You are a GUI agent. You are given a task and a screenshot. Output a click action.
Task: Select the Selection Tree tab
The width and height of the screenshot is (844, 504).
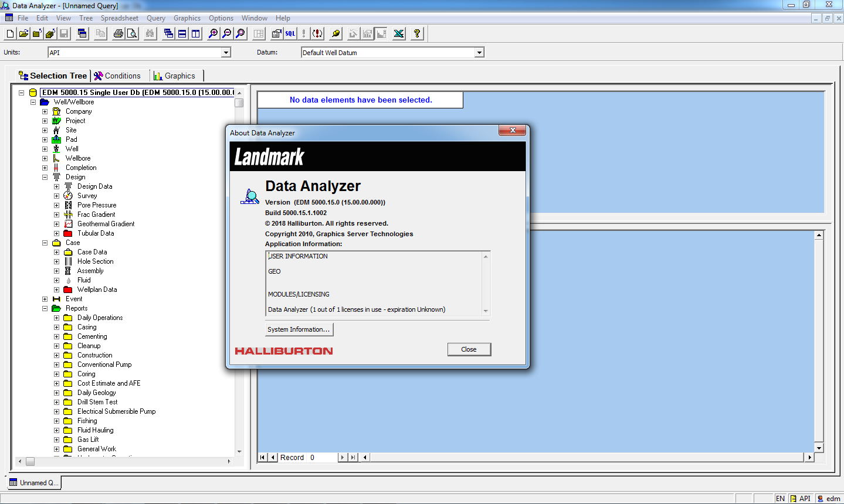(x=52, y=76)
